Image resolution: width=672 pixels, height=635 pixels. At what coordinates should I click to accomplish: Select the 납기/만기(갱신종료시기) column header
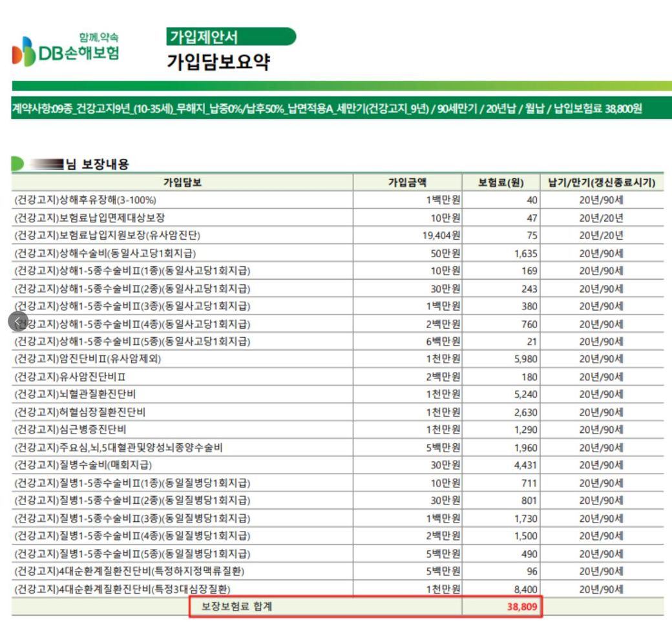pyautogui.click(x=602, y=182)
